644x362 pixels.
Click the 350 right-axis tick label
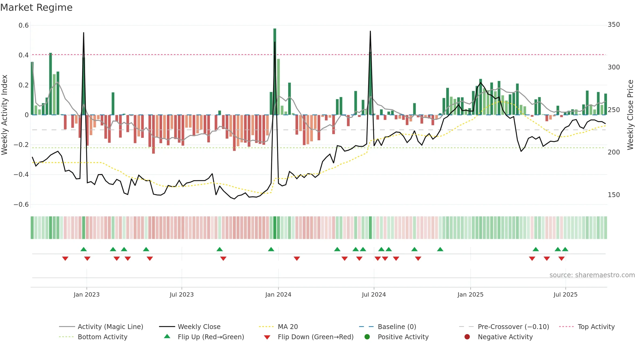pos(614,25)
